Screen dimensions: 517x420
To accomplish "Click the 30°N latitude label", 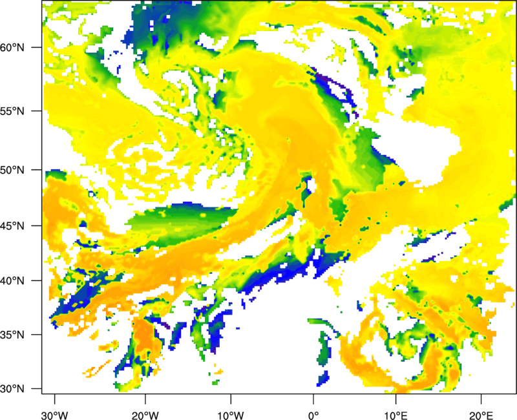I will 12,389.
